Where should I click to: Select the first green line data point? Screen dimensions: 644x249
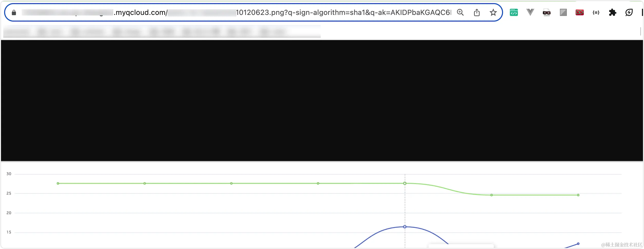coord(58,183)
